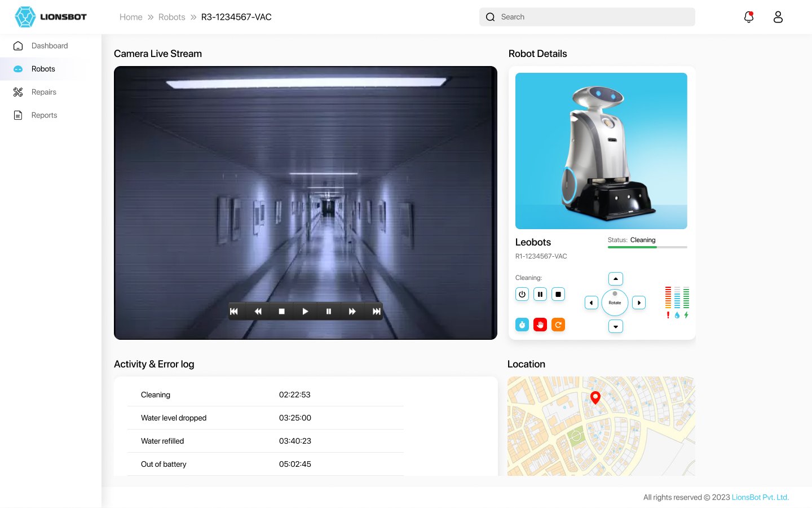Click the Rotate dial control
This screenshot has height=508, width=812.
pyautogui.click(x=615, y=303)
